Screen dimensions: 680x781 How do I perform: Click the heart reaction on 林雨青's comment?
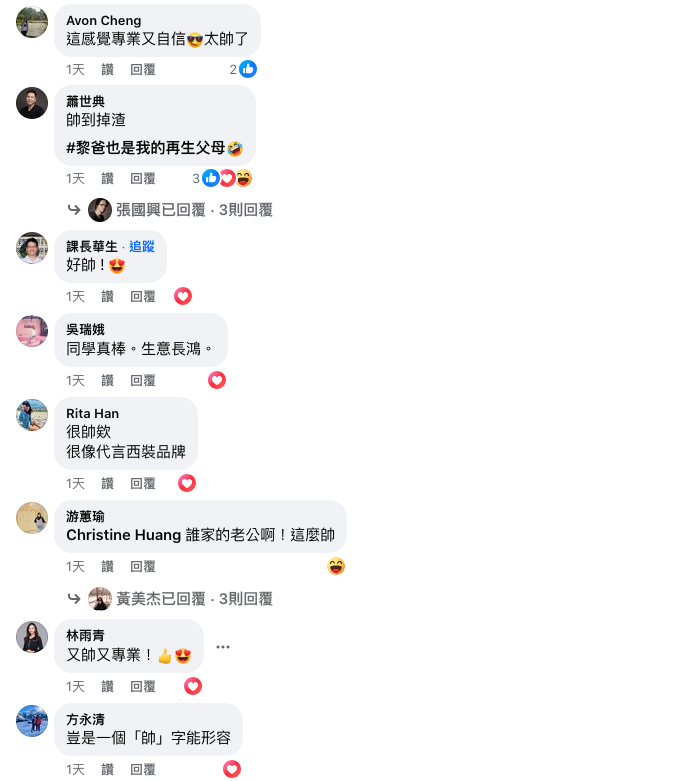click(x=193, y=686)
